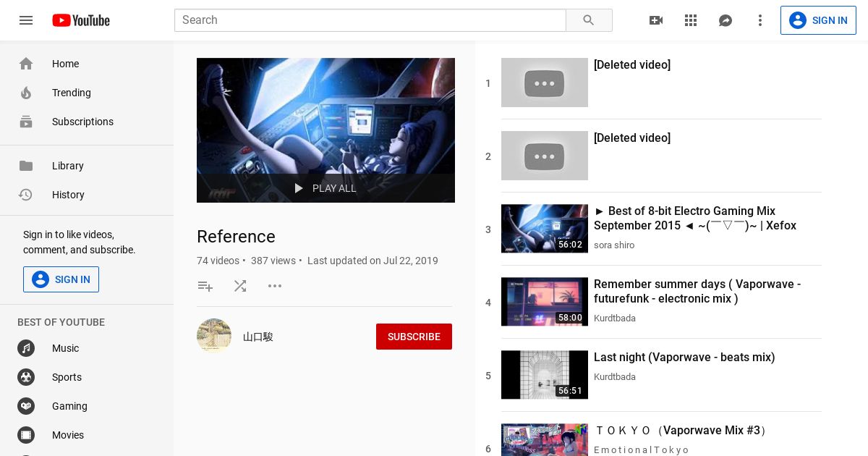Open Home in the sidebar
The image size is (868, 456).
click(87, 64)
